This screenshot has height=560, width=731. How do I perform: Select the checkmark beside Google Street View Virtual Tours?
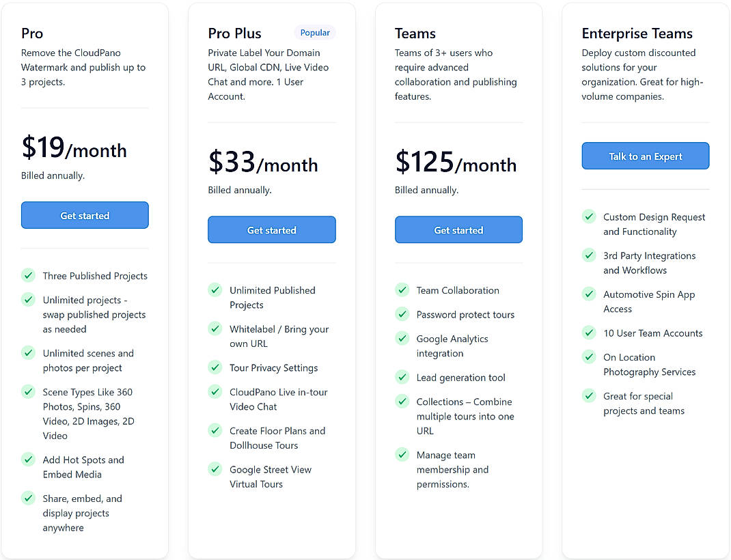point(215,469)
